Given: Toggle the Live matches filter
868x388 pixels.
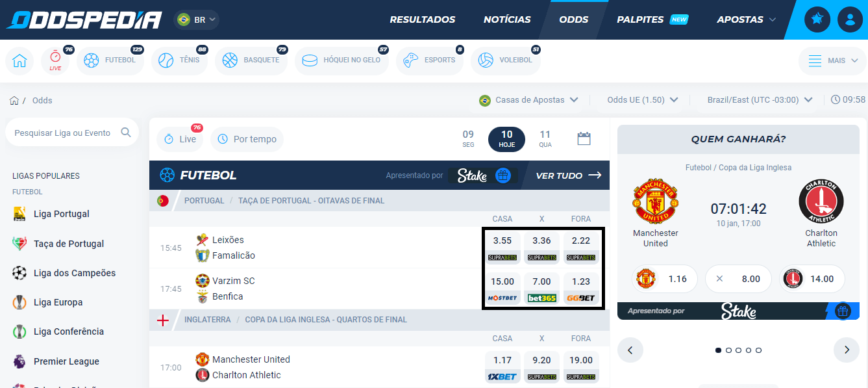Looking at the screenshot, I should pos(180,139).
